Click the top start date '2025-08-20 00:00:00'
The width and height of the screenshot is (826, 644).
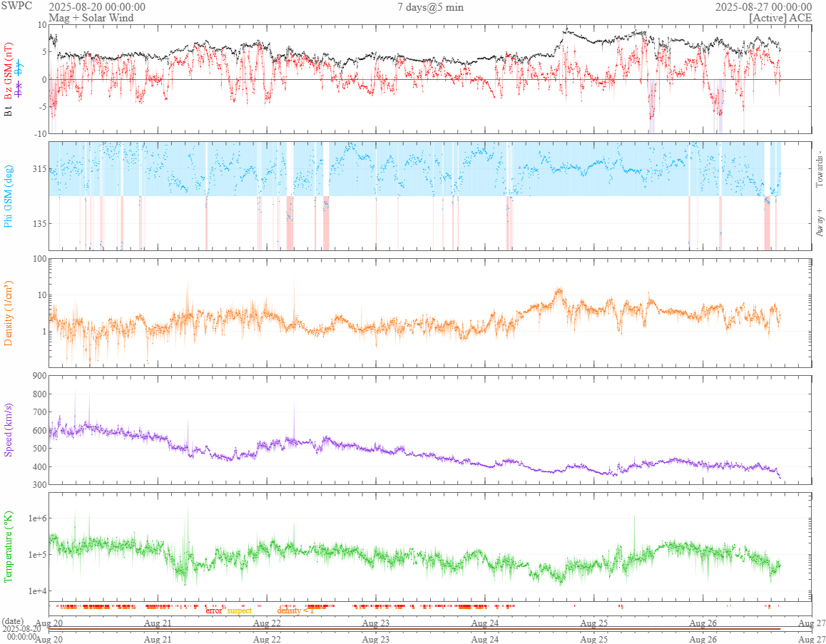pyautogui.click(x=97, y=7)
